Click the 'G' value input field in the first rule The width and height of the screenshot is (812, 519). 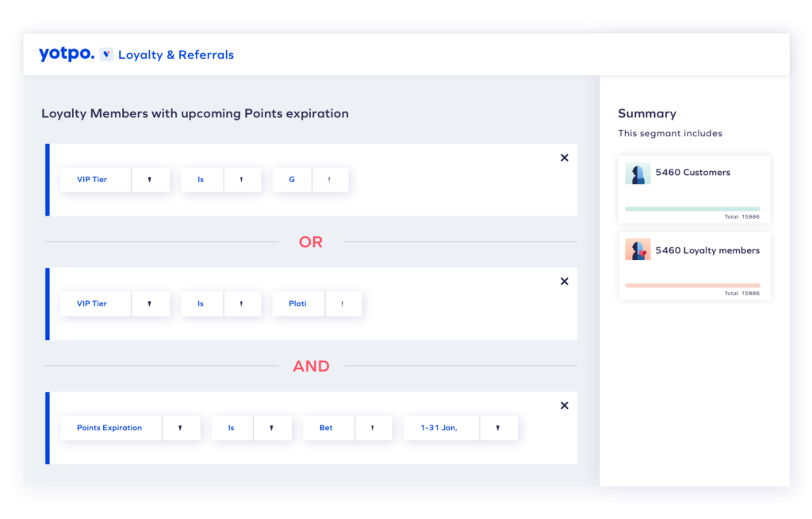click(292, 180)
